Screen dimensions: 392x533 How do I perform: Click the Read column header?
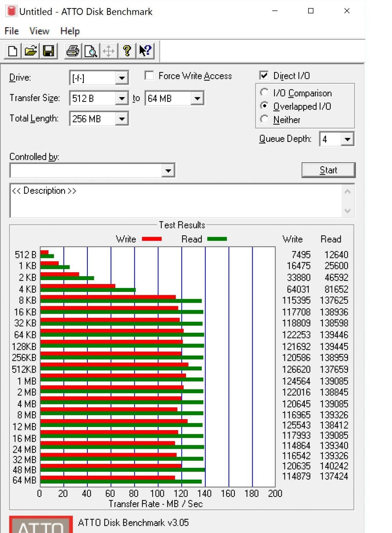tap(331, 239)
